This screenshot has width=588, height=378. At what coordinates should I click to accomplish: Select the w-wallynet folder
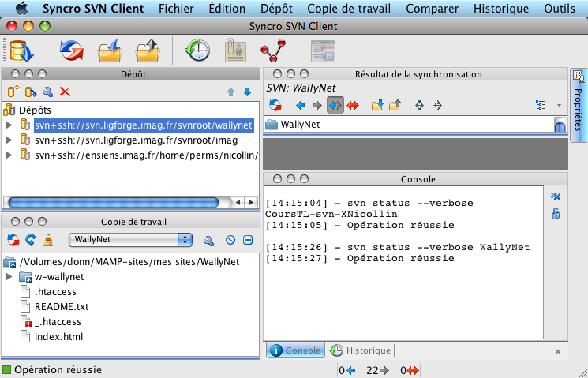[59, 277]
